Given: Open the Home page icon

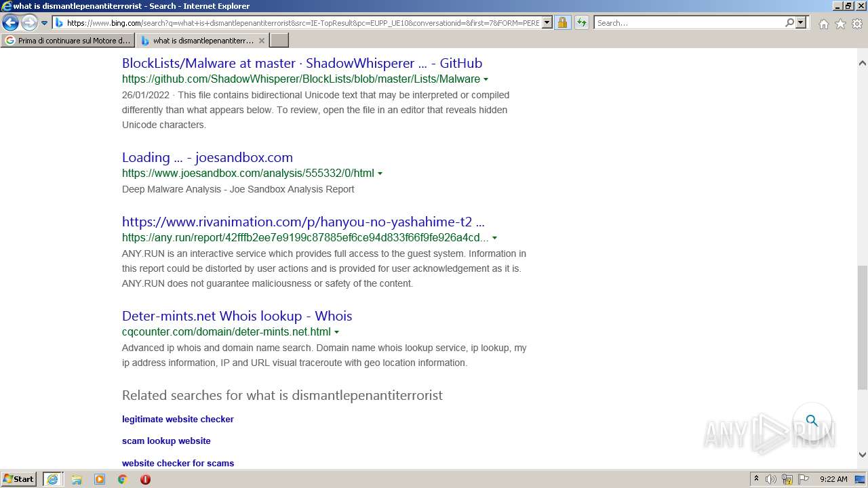Looking at the screenshot, I should [x=823, y=24].
